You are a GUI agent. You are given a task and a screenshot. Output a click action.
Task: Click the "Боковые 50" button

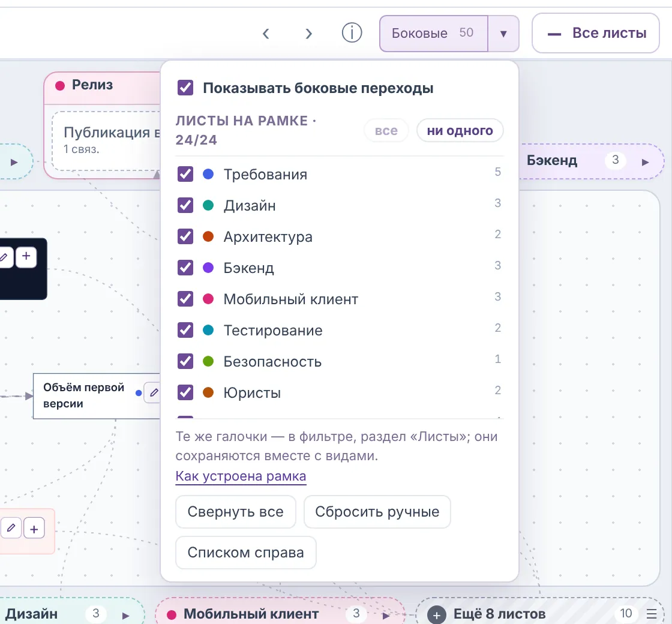click(x=433, y=34)
